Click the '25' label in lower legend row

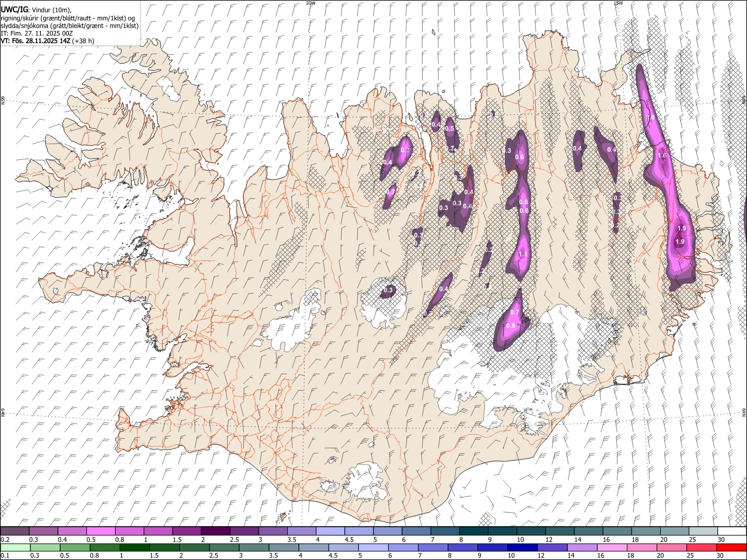click(x=689, y=556)
